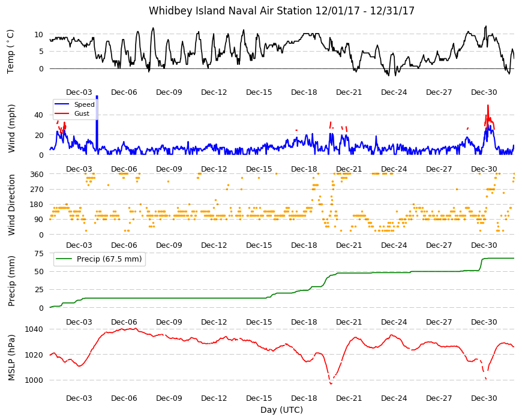This screenshot has width=522, height=420.
Task: Click the 75 tick on precipitation axis
Action: tap(39, 254)
